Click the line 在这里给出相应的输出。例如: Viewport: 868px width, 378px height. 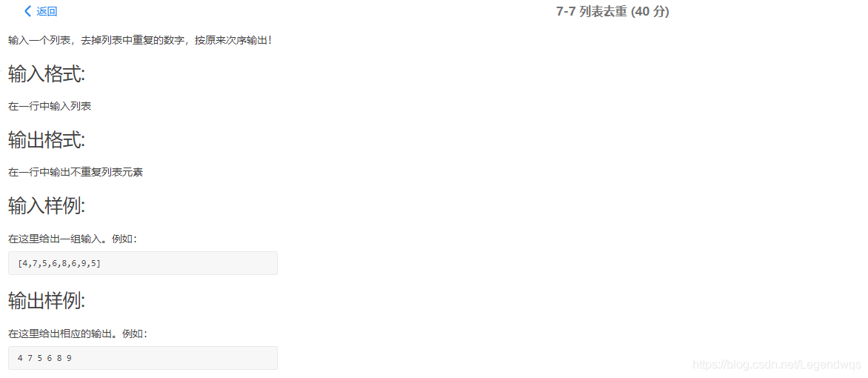(78, 334)
